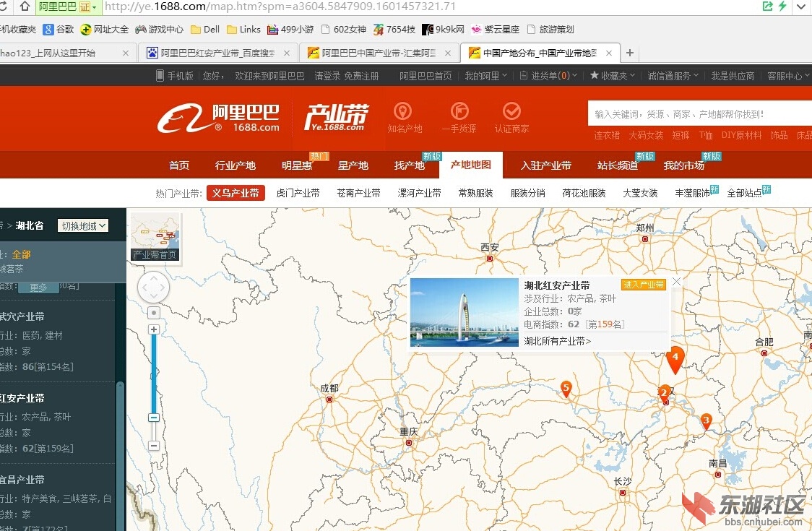Click map marker number 2
This screenshot has width=812, height=531.
coord(664,394)
